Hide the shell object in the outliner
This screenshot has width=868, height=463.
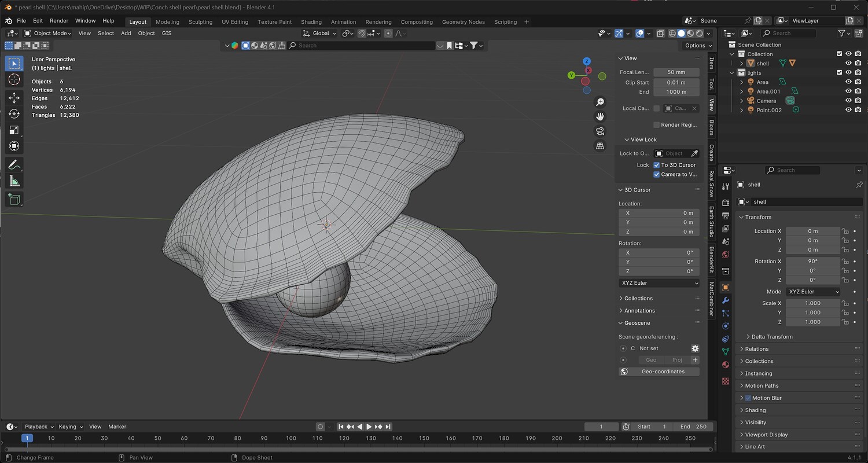pyautogui.click(x=848, y=63)
